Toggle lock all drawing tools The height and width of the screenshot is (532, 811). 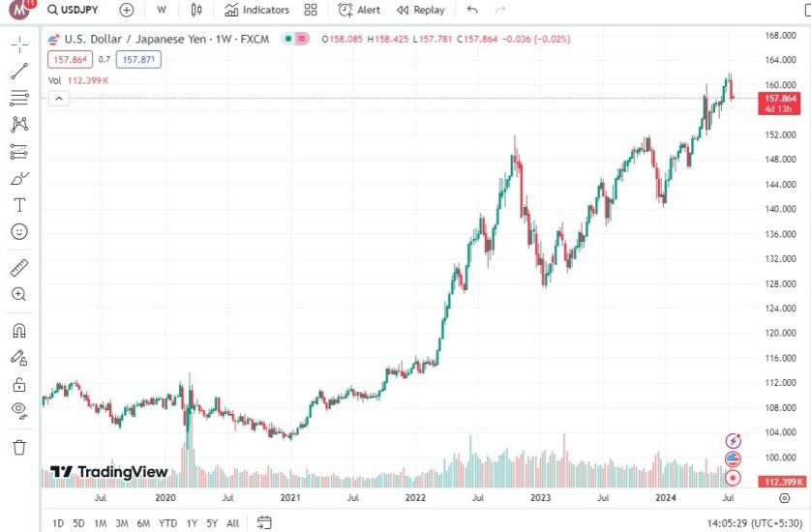(x=19, y=384)
